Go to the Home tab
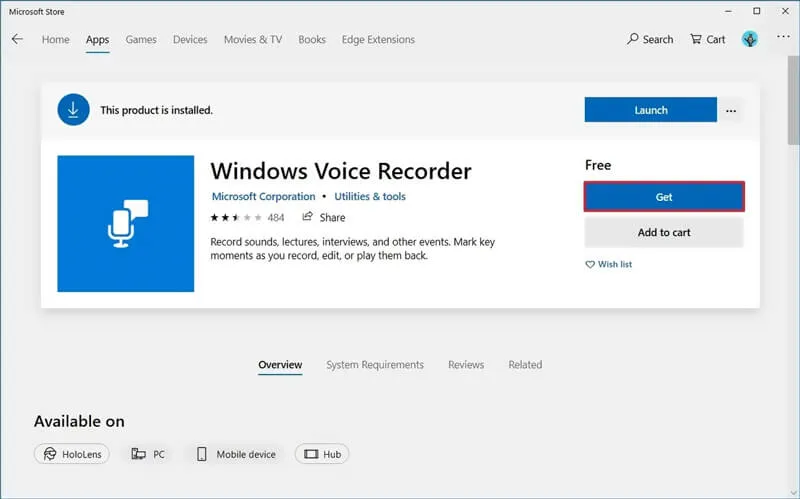The image size is (800, 499). pyautogui.click(x=56, y=40)
